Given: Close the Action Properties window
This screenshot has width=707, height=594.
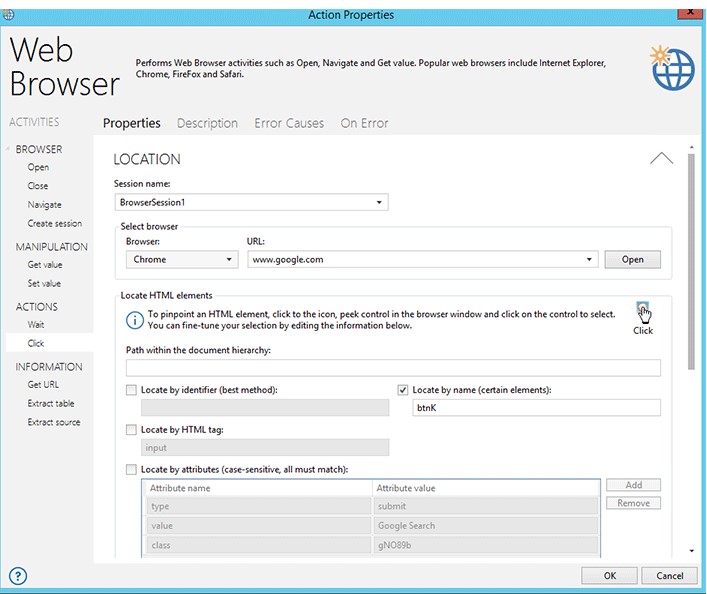Looking at the screenshot, I should [690, 13].
